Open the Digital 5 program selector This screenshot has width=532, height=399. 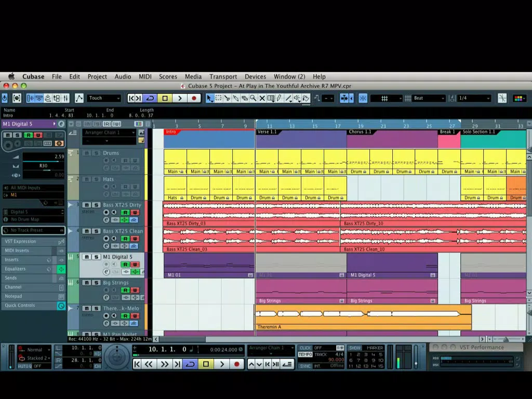(x=33, y=212)
